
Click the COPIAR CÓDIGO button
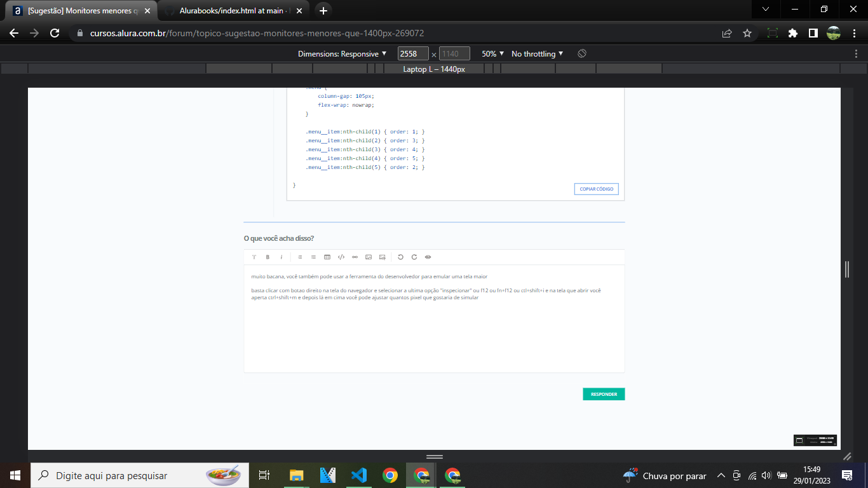[596, 189]
